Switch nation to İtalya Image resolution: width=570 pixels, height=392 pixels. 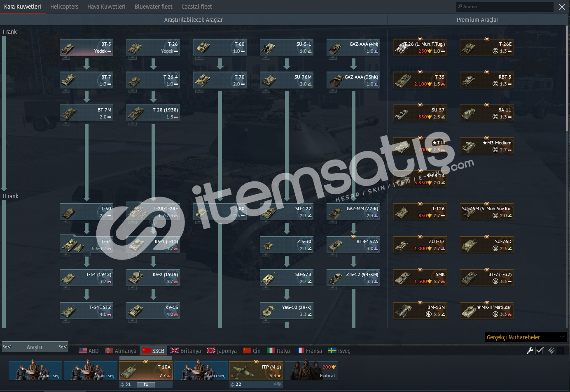click(x=278, y=351)
